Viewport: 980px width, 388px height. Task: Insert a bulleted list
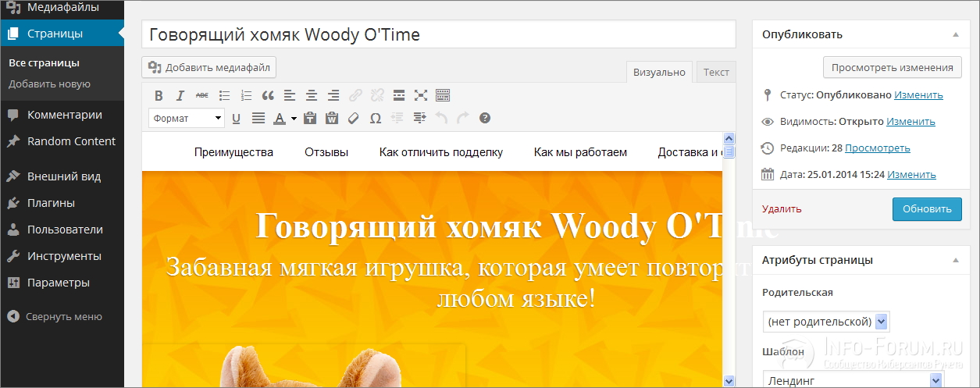click(224, 95)
